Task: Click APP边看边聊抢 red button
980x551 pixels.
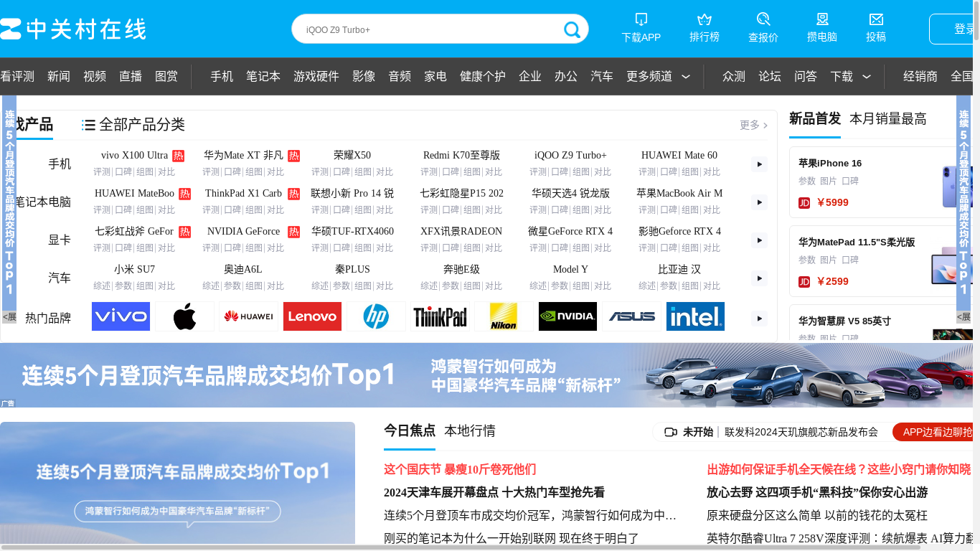Action: 933,432
